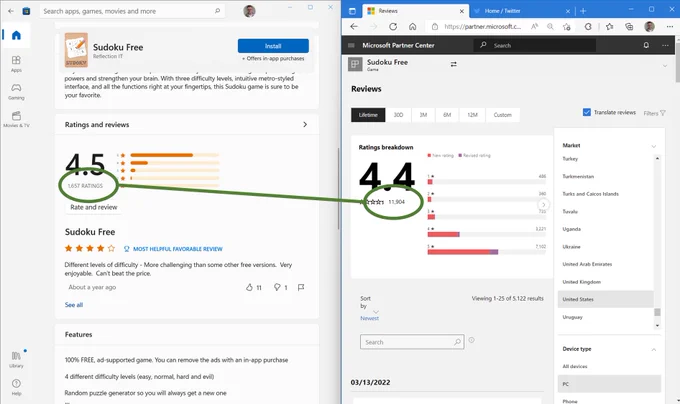Toggle Translate reviews checkbox
Screen dimensions: 680x404
587,112
